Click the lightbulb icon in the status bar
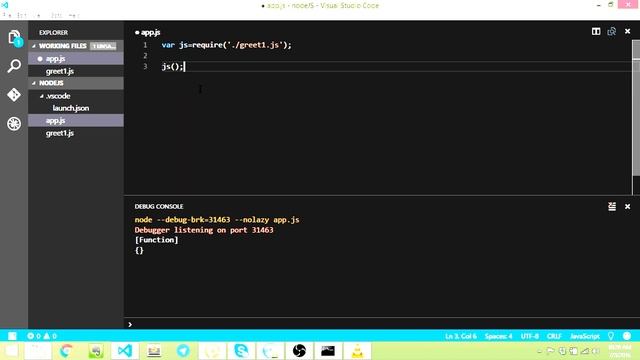 [x=611, y=336]
